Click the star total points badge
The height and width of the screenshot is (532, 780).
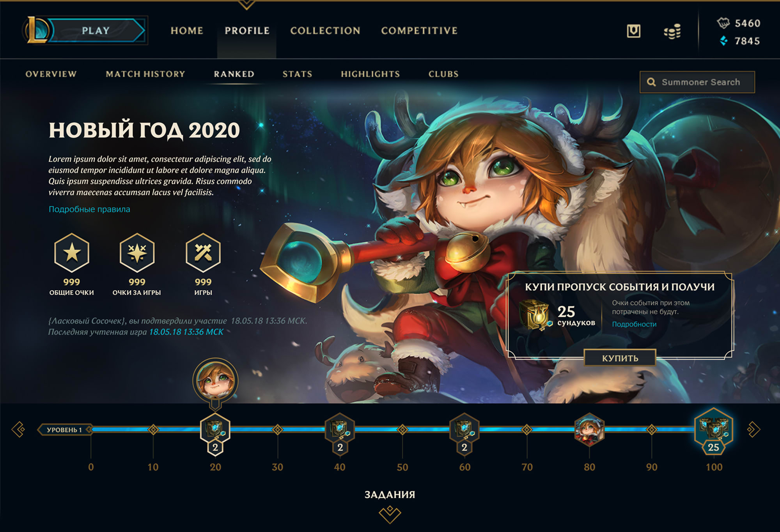click(x=72, y=253)
